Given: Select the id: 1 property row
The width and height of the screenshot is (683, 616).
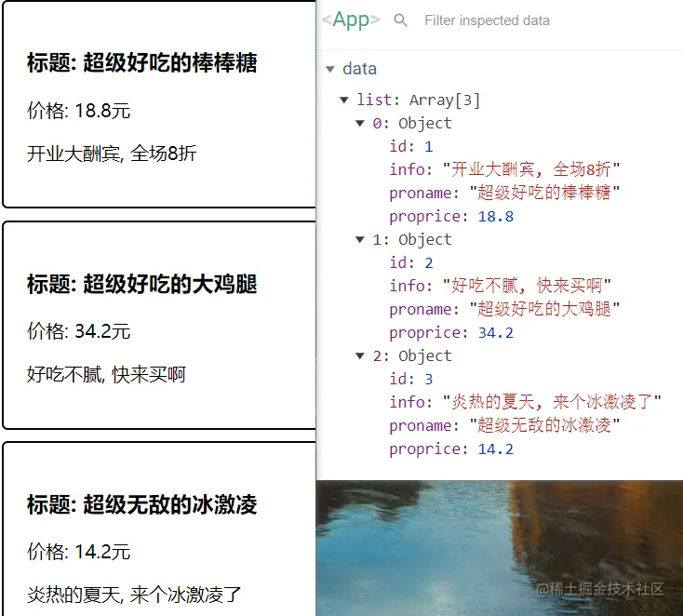Looking at the screenshot, I should (411, 147).
